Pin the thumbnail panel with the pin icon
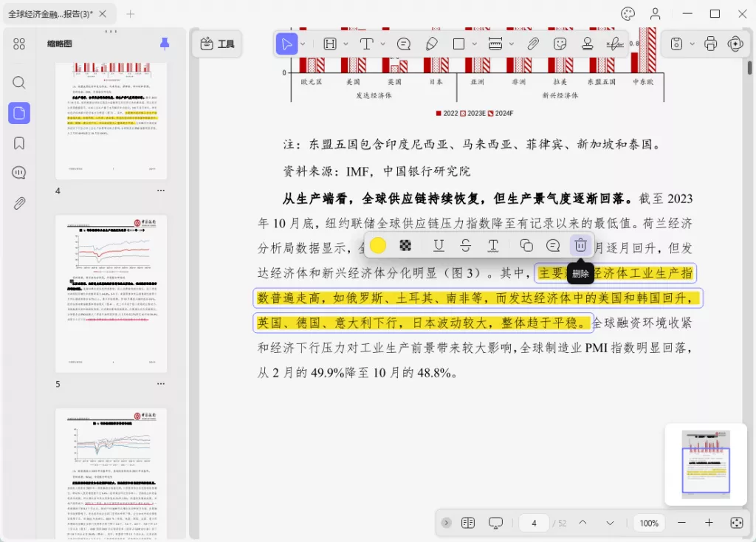Viewport: 756px width, 542px height. pyautogui.click(x=165, y=44)
